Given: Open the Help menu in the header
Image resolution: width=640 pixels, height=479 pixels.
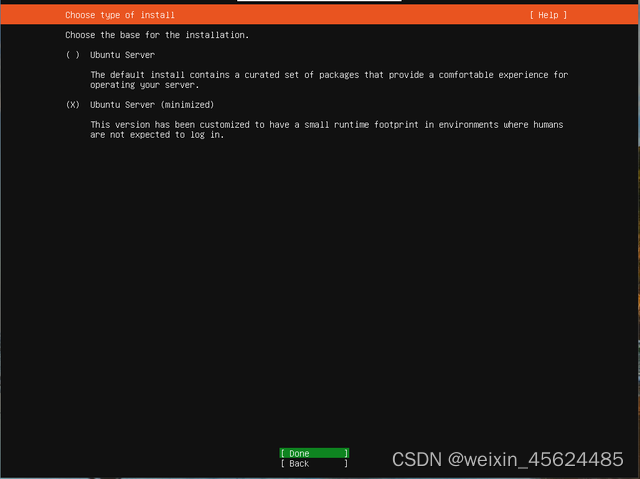Looking at the screenshot, I should 548,15.
